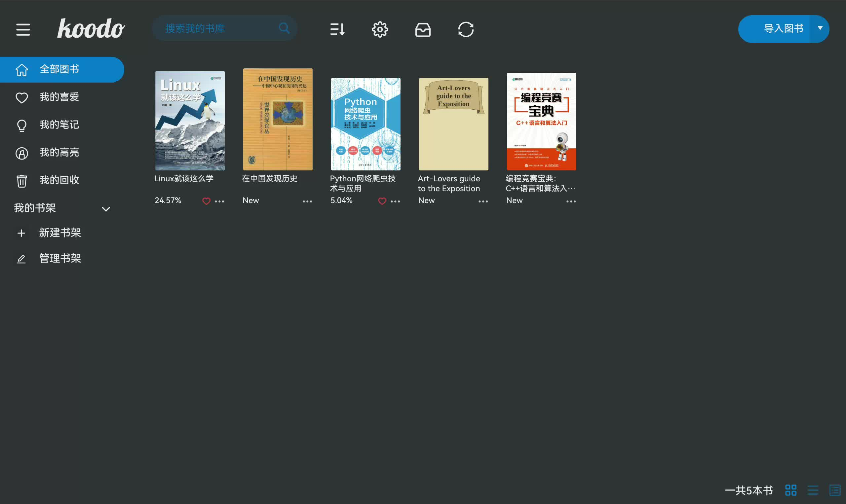Open the Python网络爬虫 book cover
The image size is (846, 504).
click(x=365, y=124)
